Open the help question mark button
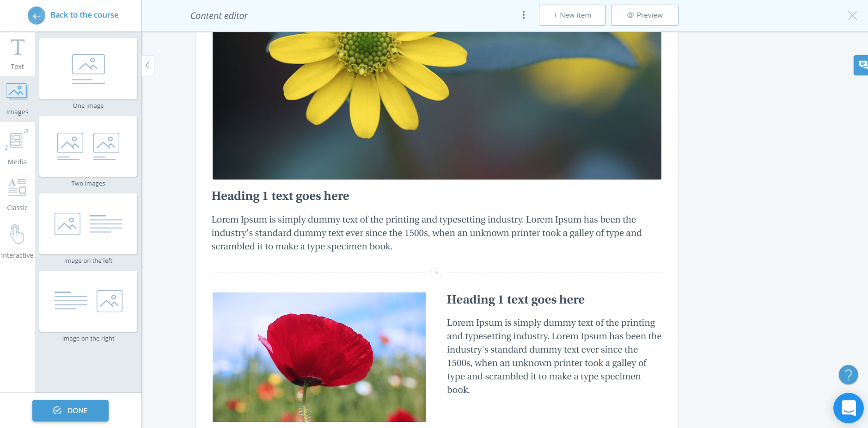Viewport: 868px width, 428px height. click(848, 374)
